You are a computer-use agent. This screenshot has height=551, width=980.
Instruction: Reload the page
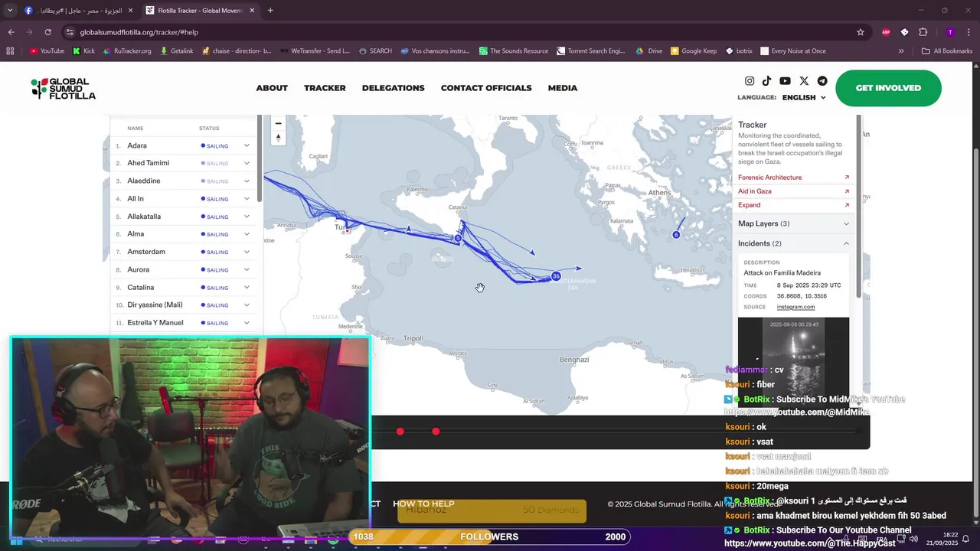coord(47,32)
